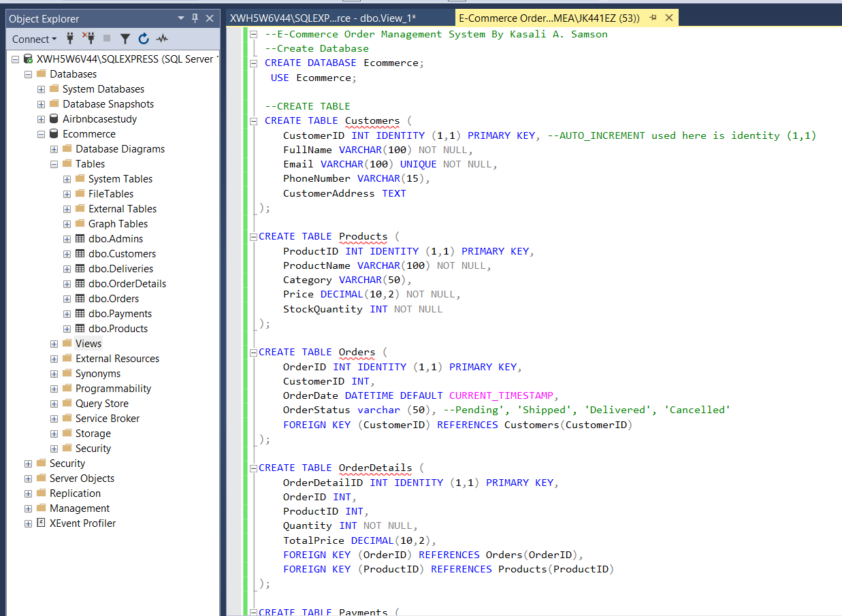Expand the XEvent Profiler node
842x616 pixels.
point(28,523)
